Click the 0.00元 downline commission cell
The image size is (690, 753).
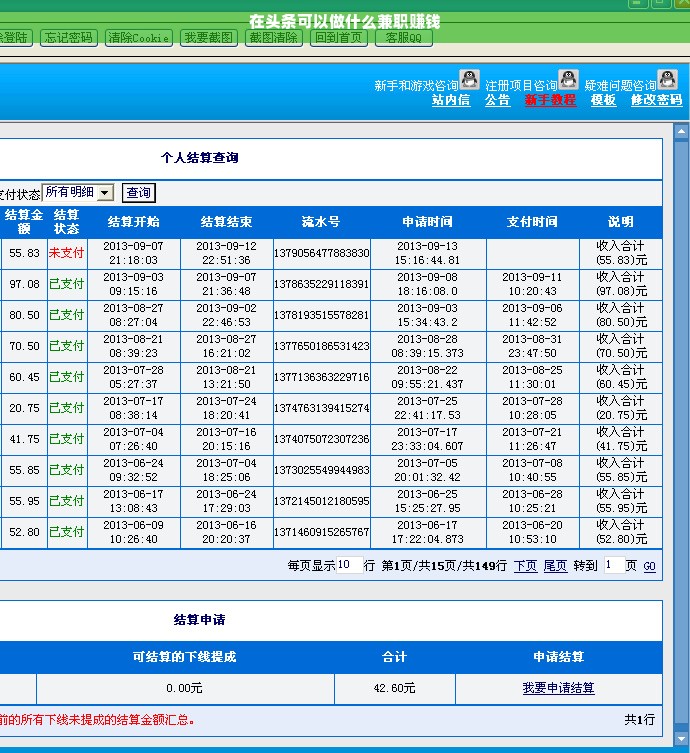[x=185, y=688]
